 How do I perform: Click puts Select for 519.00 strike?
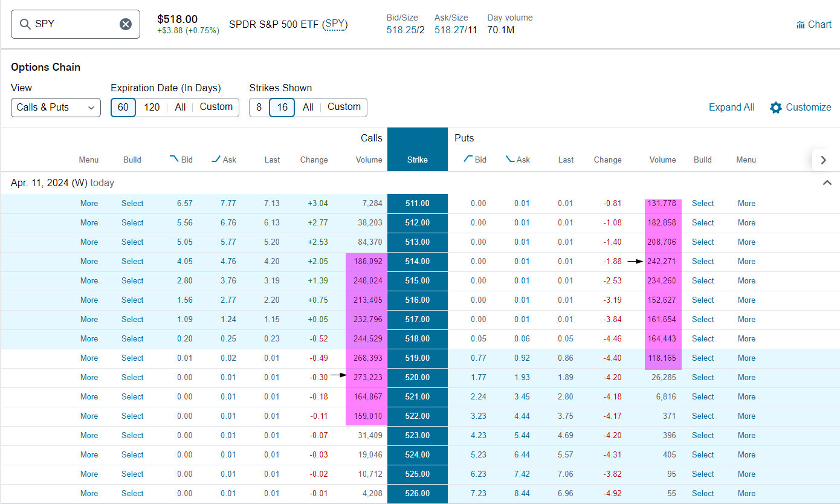point(703,358)
